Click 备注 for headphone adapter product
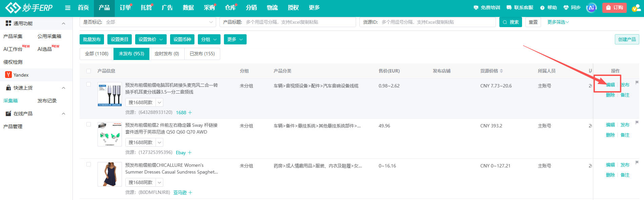The height and width of the screenshot is (200, 644). click(625, 95)
